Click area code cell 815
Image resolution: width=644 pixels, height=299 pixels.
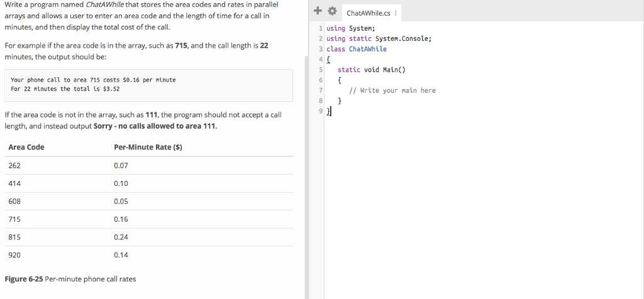tap(14, 237)
